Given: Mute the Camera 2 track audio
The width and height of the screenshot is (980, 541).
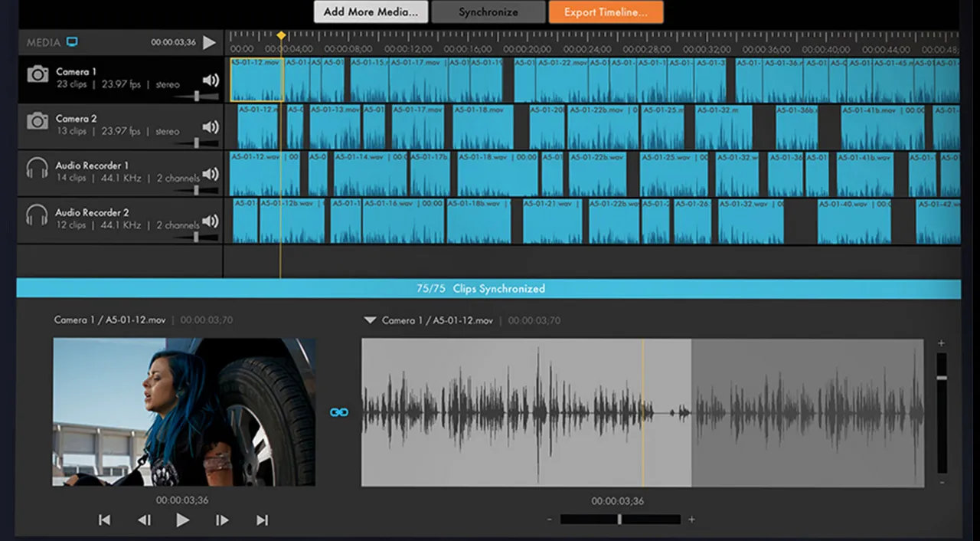Looking at the screenshot, I should click(210, 127).
